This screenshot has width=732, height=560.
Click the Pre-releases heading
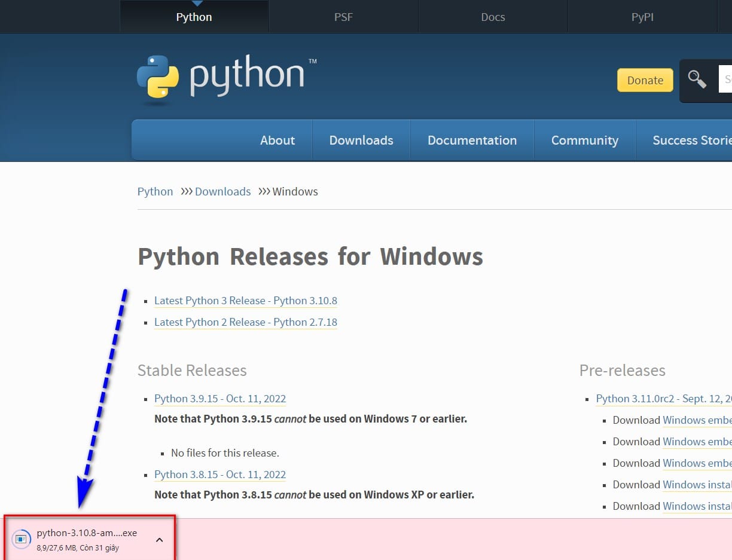tap(623, 371)
